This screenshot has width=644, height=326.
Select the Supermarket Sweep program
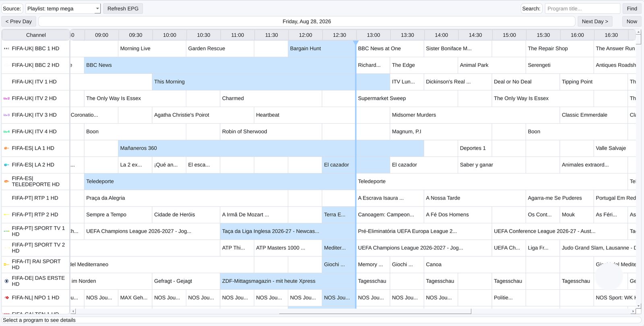pos(407,99)
